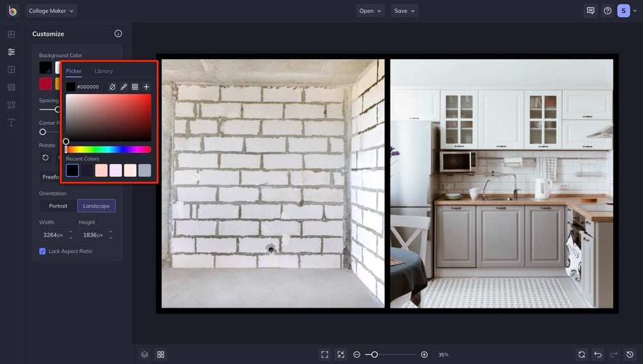Viewport: 643px width, 364px height.
Task: Open the Image Manager sidebar icon
Action: coord(12,35)
